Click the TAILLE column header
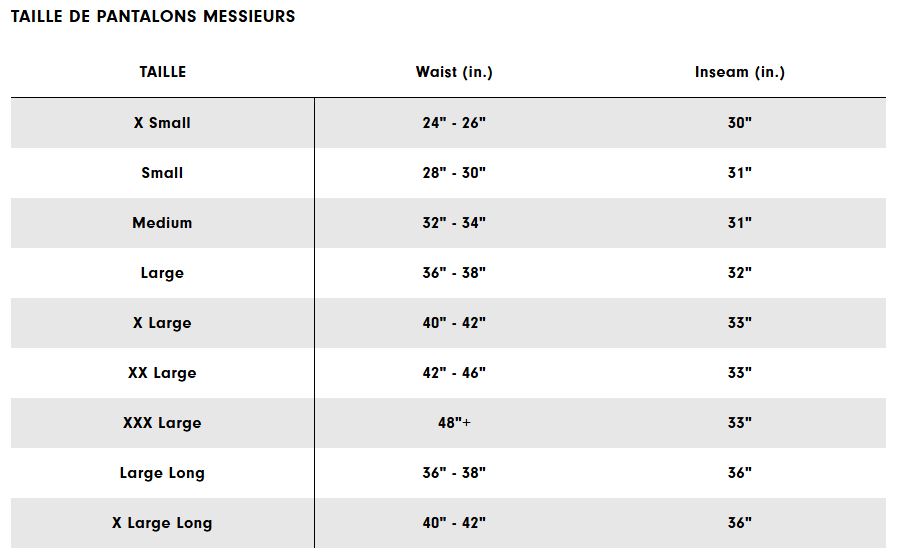903x560 pixels. click(x=162, y=72)
